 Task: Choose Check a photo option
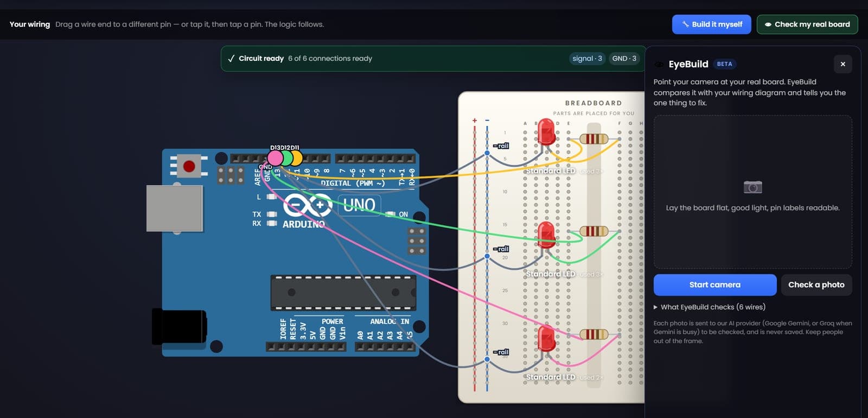point(816,284)
